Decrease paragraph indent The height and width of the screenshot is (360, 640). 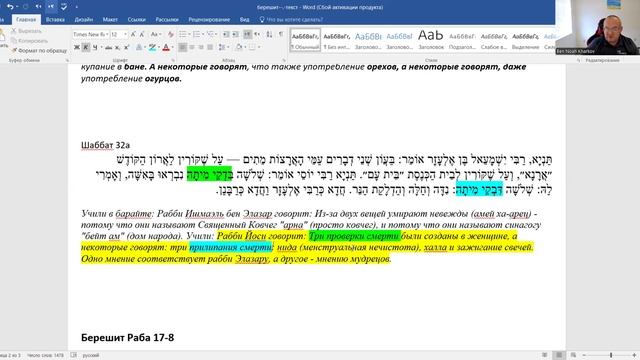coord(226,34)
